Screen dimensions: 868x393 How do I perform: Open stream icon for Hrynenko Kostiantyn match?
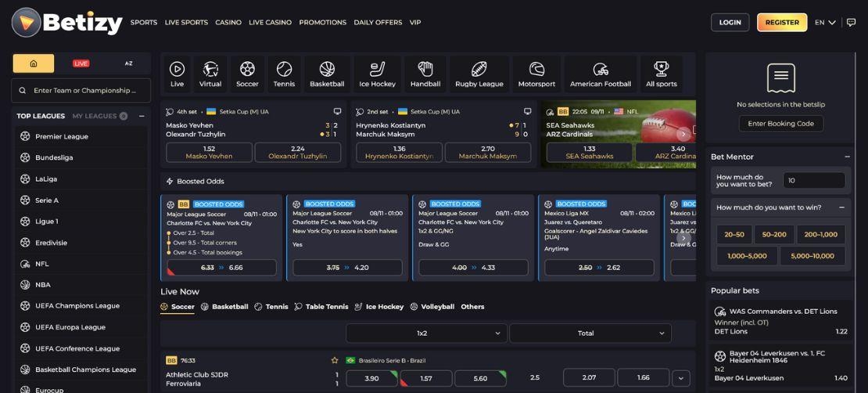[528, 111]
